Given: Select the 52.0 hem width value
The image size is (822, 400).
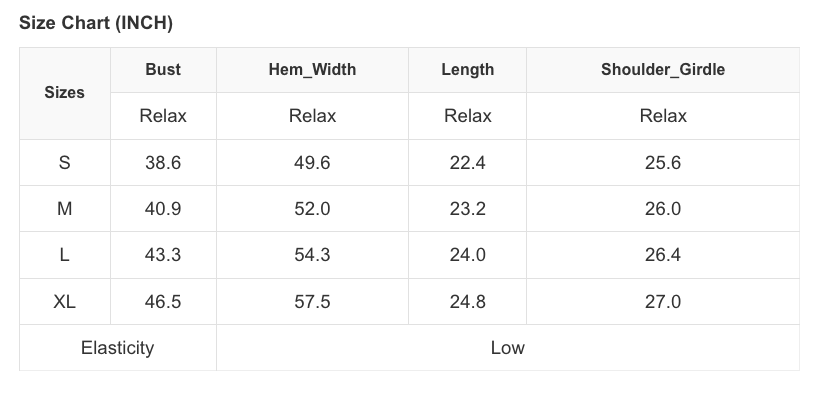Looking at the screenshot, I should point(312,209).
